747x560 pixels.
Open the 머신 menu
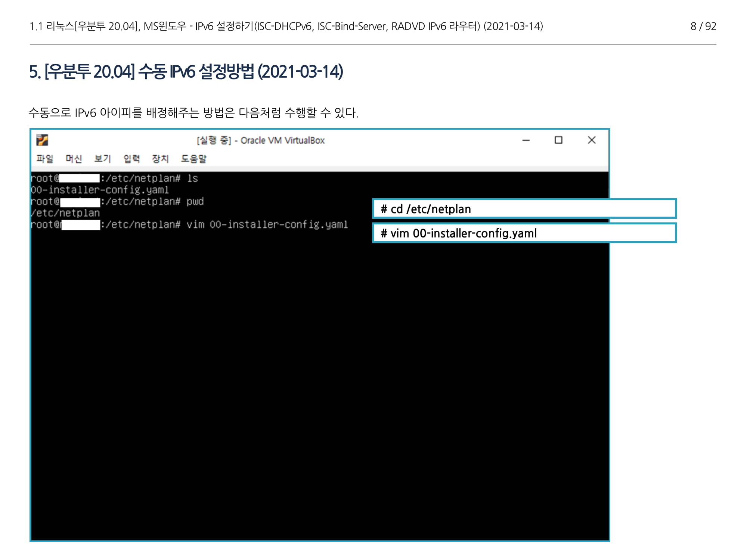74,159
